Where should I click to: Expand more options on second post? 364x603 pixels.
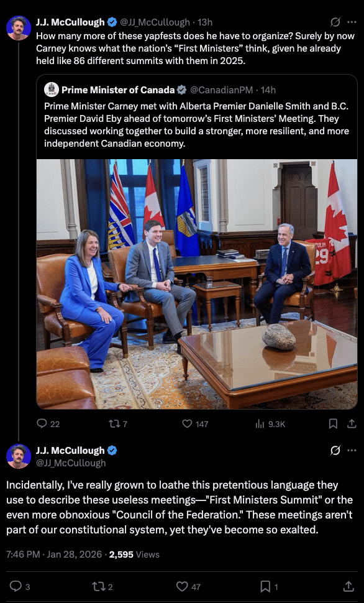pyautogui.click(x=352, y=450)
